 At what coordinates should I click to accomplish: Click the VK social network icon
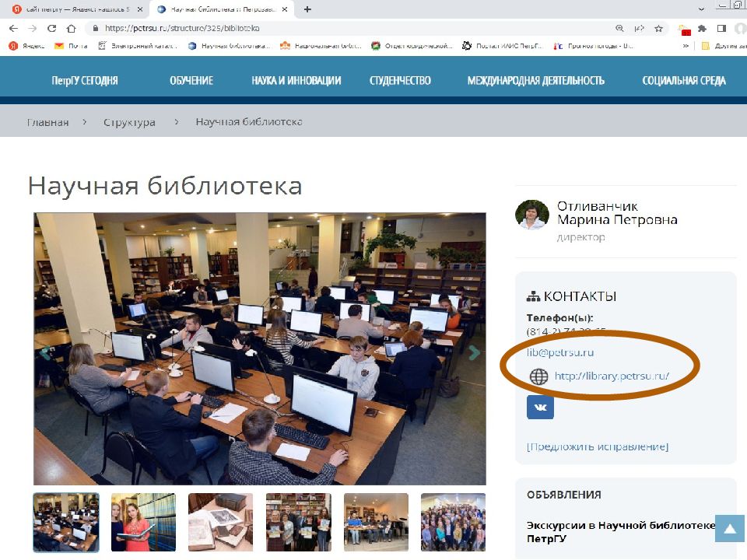point(540,407)
